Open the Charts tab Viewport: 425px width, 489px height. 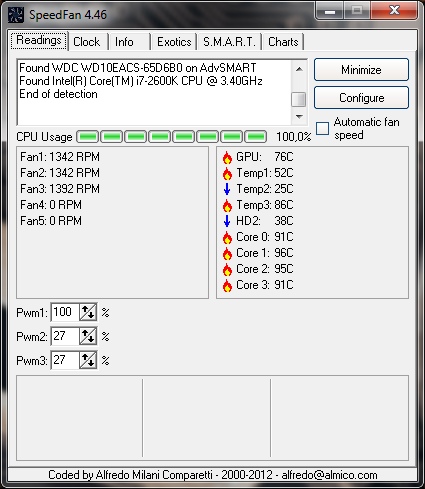point(283,42)
